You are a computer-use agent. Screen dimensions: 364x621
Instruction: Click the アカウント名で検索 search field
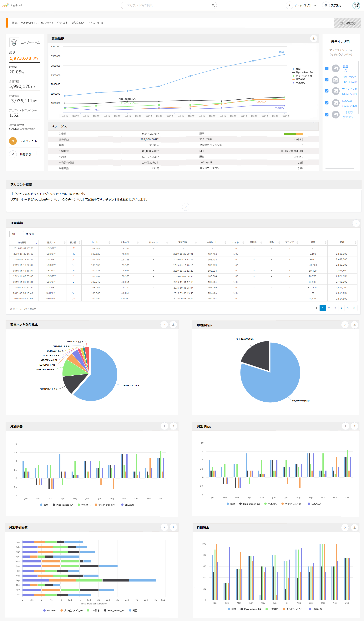(169, 5)
